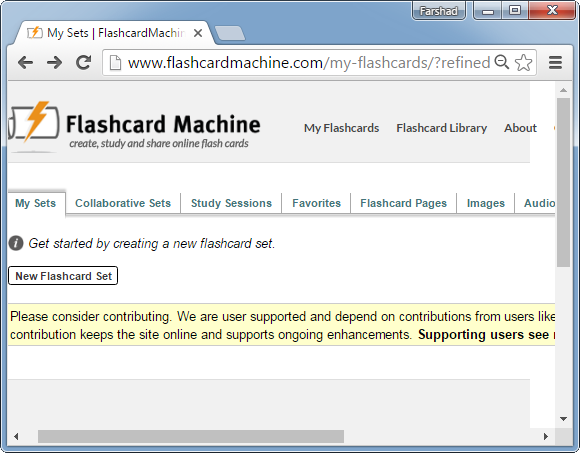This screenshot has width=580, height=453.
Task: Click 'Get started by creating a new flashcard set.'
Action: point(152,243)
